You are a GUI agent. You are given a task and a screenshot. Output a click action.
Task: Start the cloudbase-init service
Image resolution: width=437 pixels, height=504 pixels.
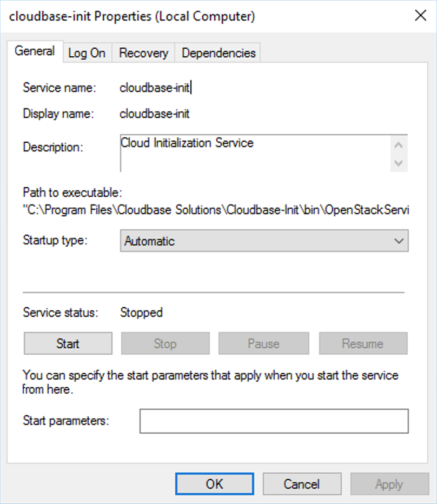click(68, 343)
